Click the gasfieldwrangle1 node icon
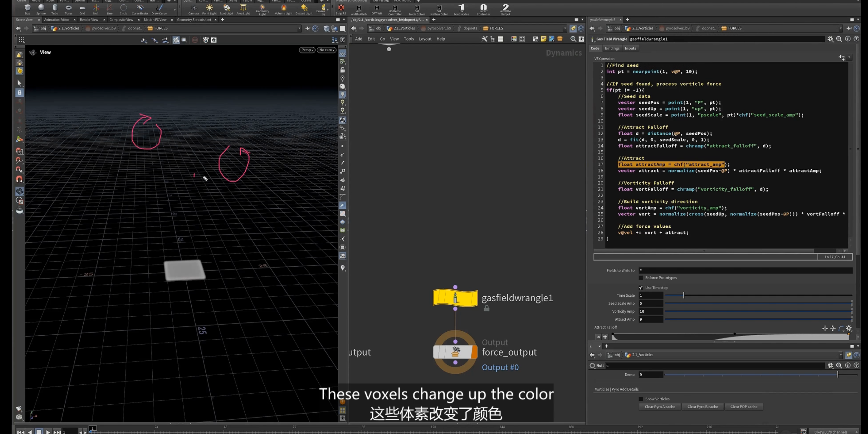 pos(455,298)
